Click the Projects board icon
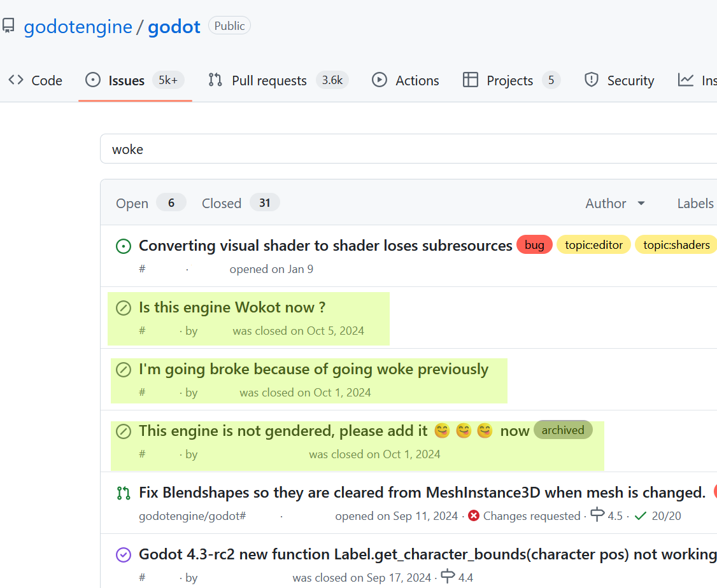Viewport: 717px width, 588px height. (471, 80)
